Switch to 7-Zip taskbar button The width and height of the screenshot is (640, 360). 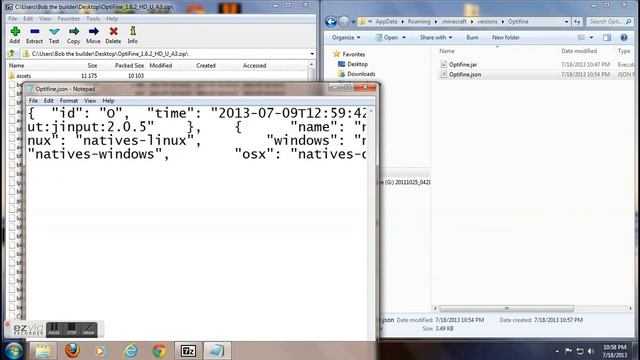click(x=188, y=351)
